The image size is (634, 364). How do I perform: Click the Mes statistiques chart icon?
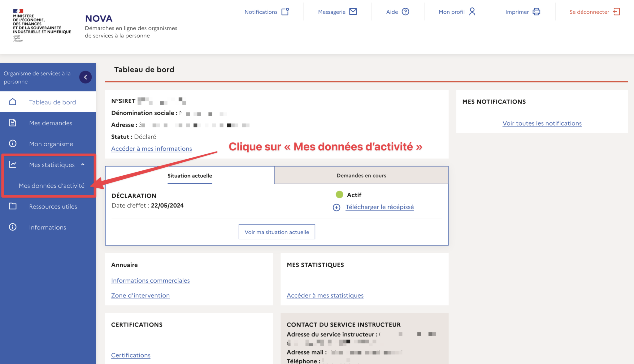13,165
